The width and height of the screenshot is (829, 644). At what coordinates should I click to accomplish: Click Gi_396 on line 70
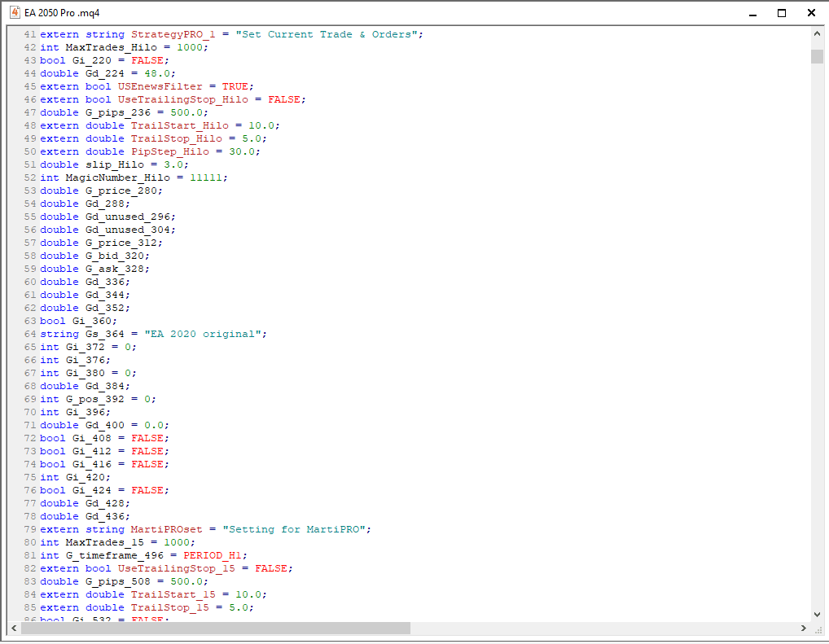coord(86,413)
